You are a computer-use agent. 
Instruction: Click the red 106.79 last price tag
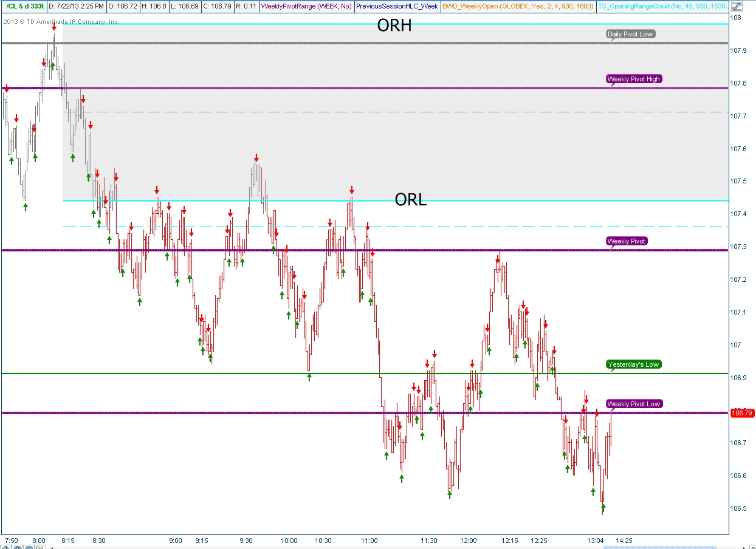[x=742, y=413]
